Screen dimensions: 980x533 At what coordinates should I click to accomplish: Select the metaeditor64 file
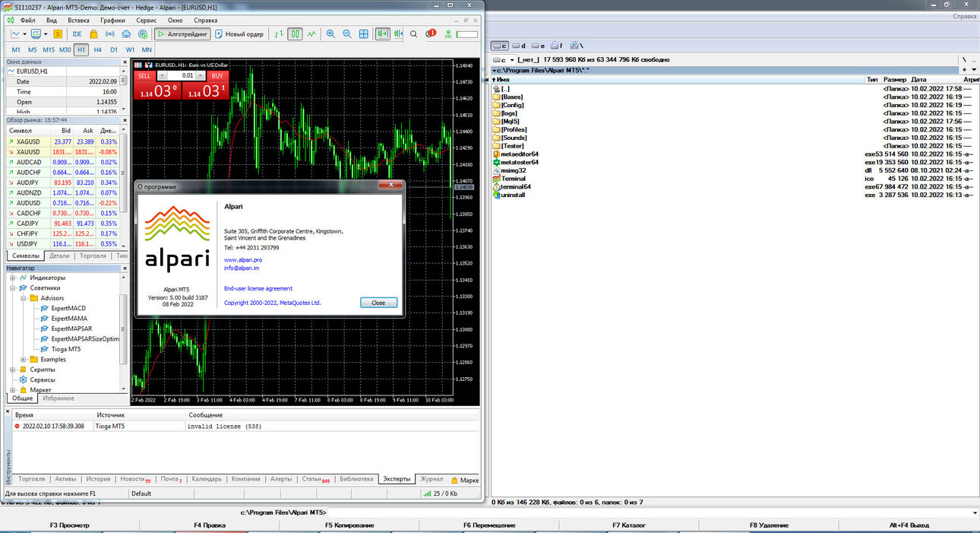[x=517, y=154]
